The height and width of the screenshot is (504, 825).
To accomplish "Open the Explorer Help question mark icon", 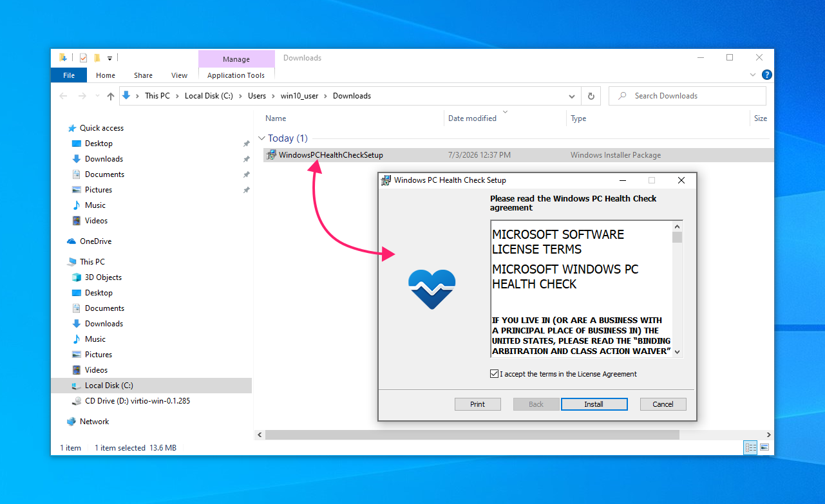I will [766, 75].
